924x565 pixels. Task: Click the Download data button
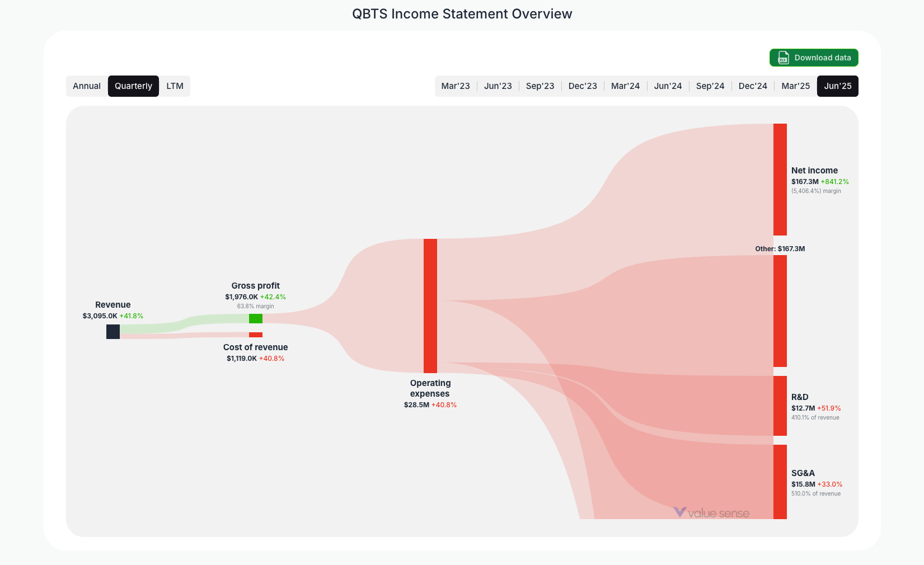[x=813, y=58]
